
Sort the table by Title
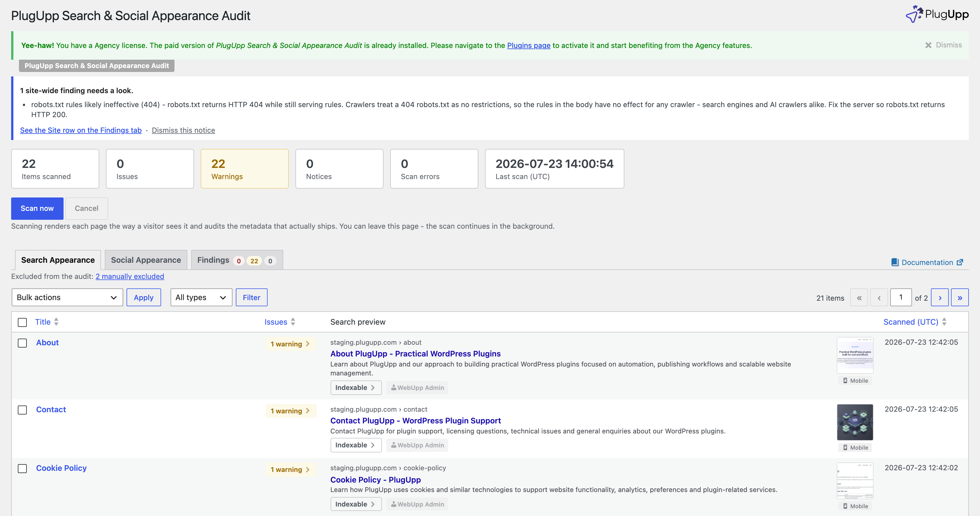click(43, 322)
